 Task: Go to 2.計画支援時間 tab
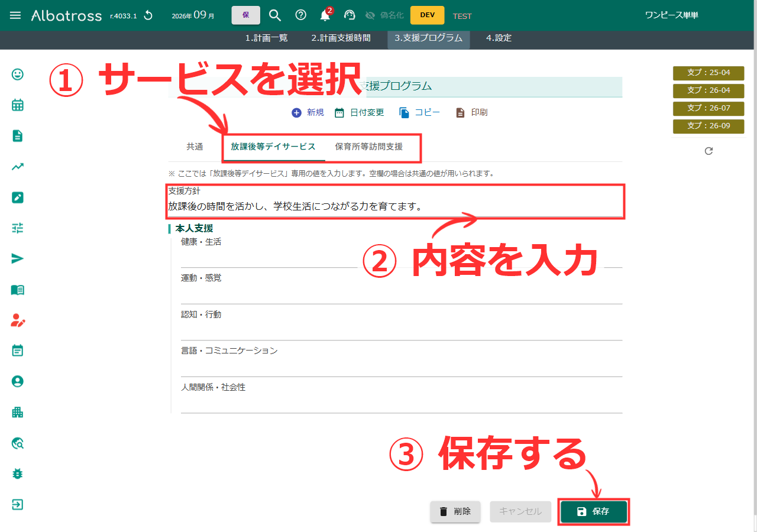coord(341,38)
